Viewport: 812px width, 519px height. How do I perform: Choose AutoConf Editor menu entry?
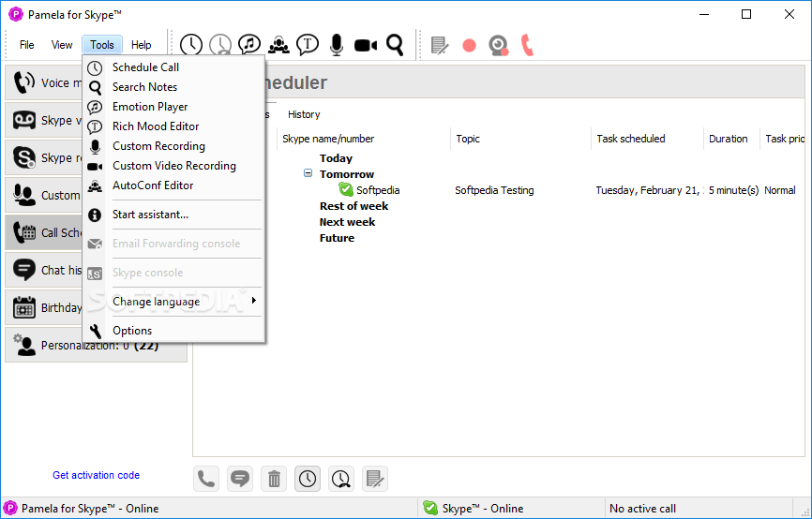(x=174, y=185)
